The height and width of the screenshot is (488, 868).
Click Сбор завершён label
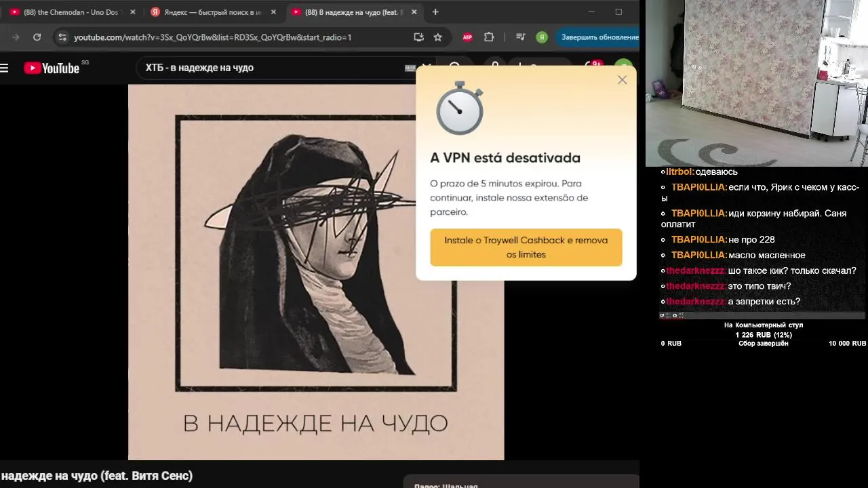coord(764,344)
